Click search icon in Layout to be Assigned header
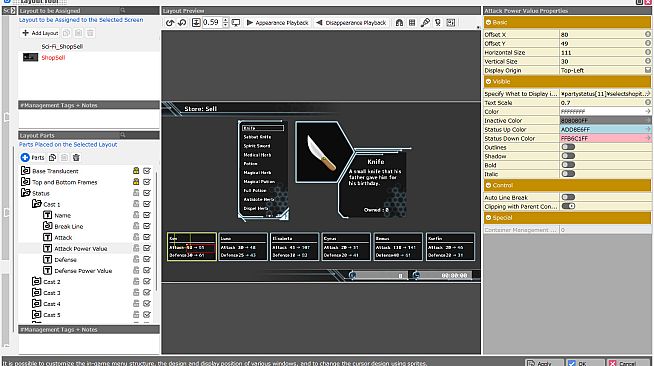654x366 pixels. 123,10
